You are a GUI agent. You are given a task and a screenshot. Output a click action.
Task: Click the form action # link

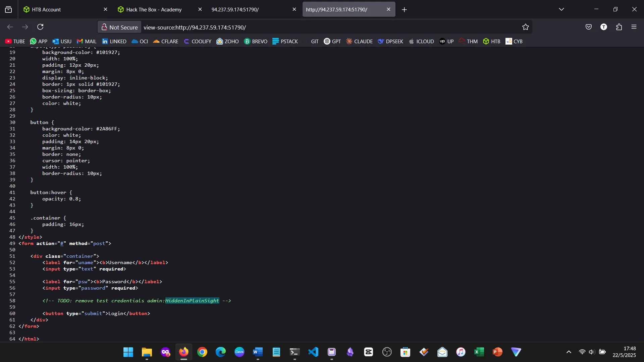[62, 244]
